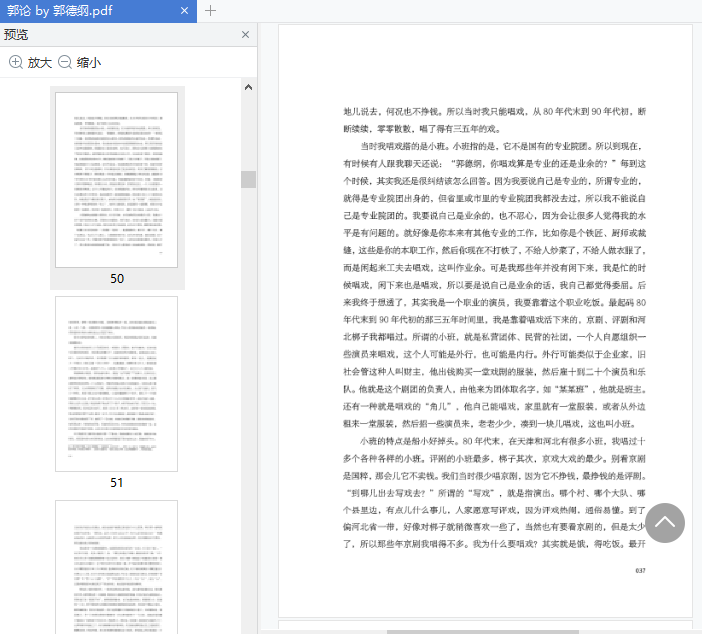The height and width of the screenshot is (634, 702).
Task: Click the first paragraph of the document page
Action: 494,120
